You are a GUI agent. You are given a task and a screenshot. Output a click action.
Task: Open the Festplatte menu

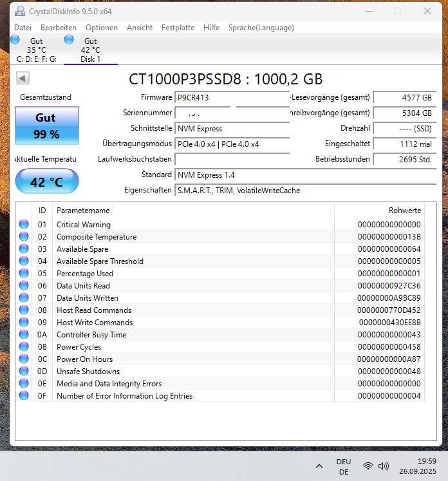click(178, 28)
